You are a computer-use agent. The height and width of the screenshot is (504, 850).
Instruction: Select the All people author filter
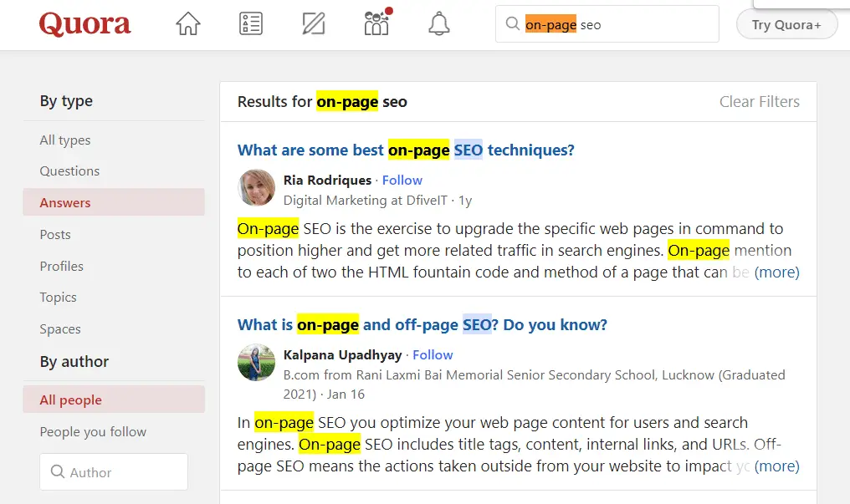(114, 400)
